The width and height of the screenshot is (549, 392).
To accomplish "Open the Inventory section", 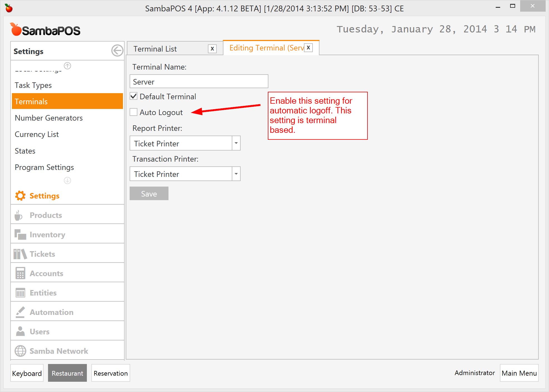I will [x=47, y=234].
